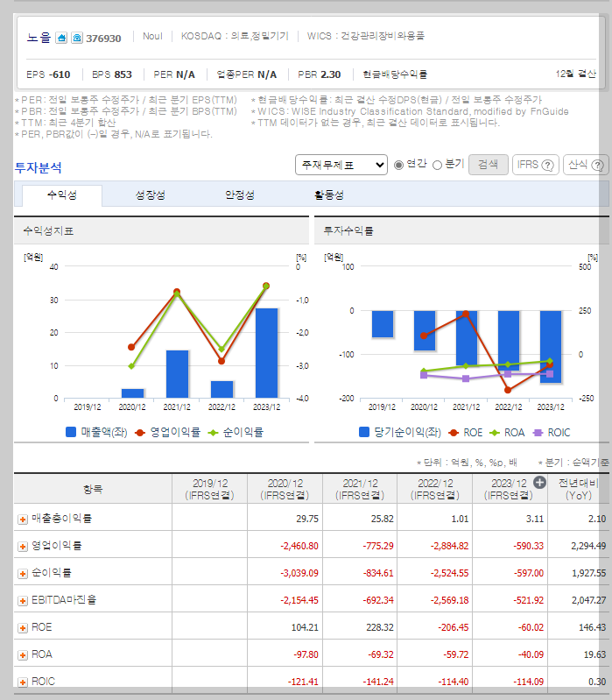The image size is (612, 700).
Task: Click the question mark icon on 산식 button
Action: 597,166
